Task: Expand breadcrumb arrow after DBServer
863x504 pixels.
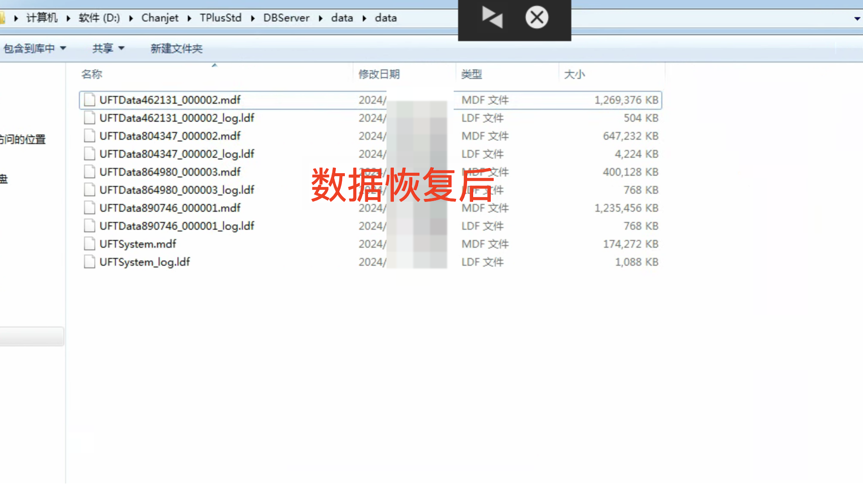Action: tap(320, 18)
